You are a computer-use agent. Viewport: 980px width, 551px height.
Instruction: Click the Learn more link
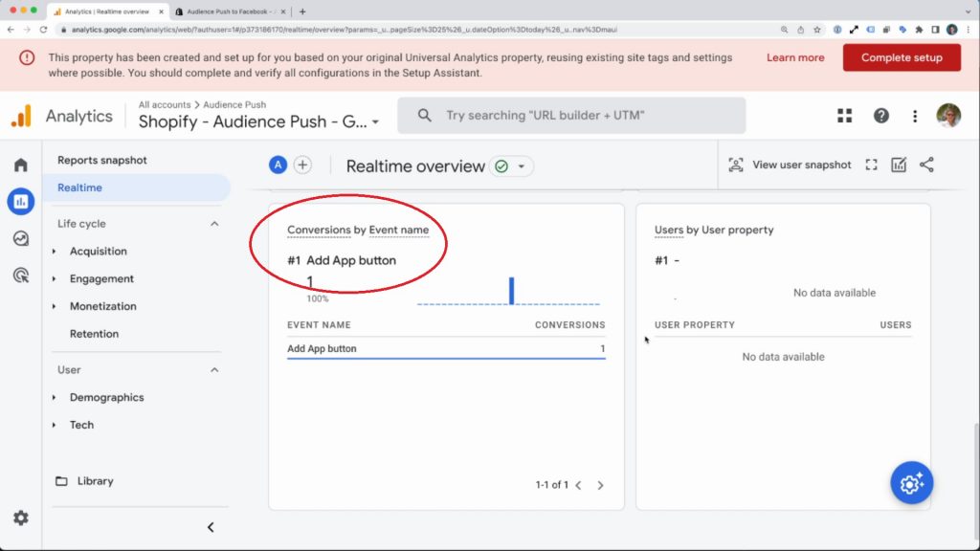(x=795, y=57)
